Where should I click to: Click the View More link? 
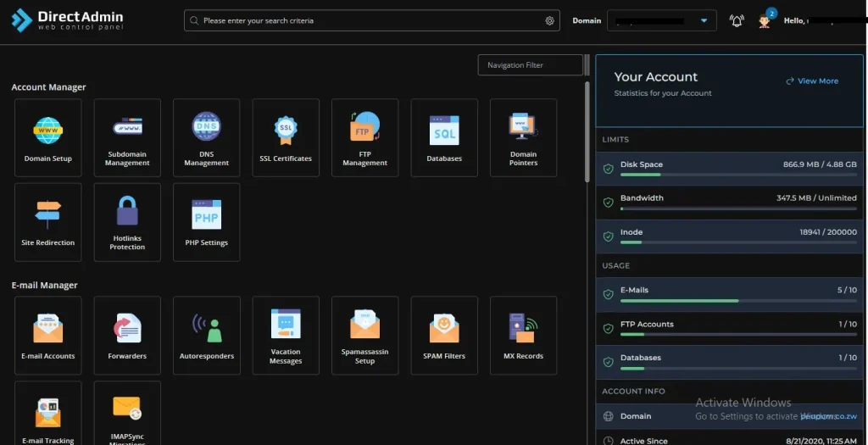(x=812, y=81)
